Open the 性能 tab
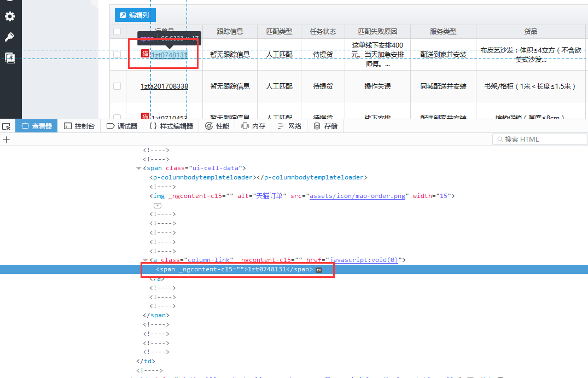The height and width of the screenshot is (378, 588). point(217,126)
